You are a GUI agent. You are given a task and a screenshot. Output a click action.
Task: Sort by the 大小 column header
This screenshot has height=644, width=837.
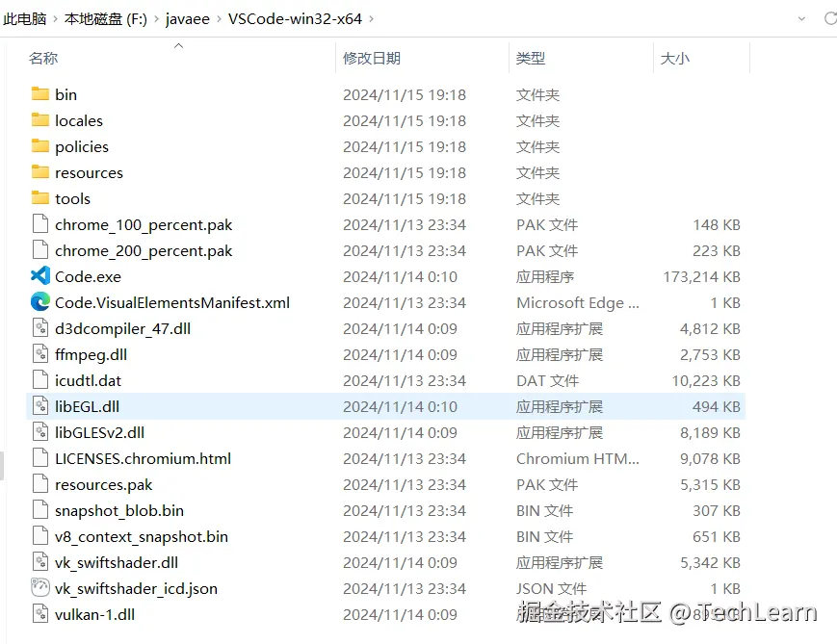tap(675, 58)
